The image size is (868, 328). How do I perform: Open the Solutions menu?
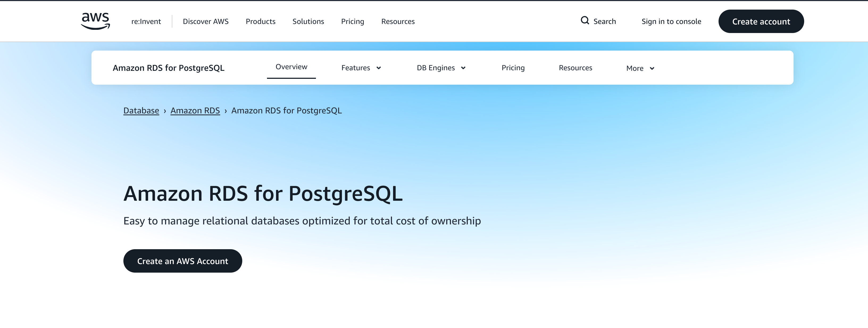[308, 21]
